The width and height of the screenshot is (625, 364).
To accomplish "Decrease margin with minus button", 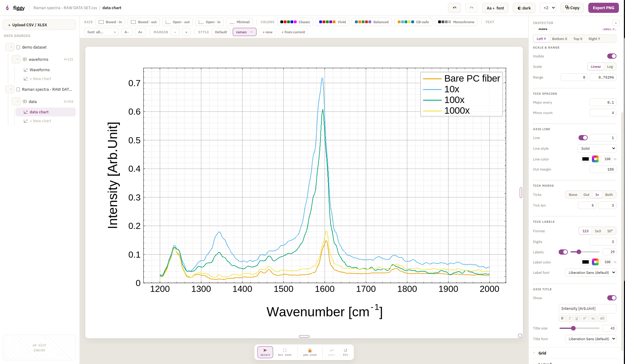I will (x=175, y=32).
